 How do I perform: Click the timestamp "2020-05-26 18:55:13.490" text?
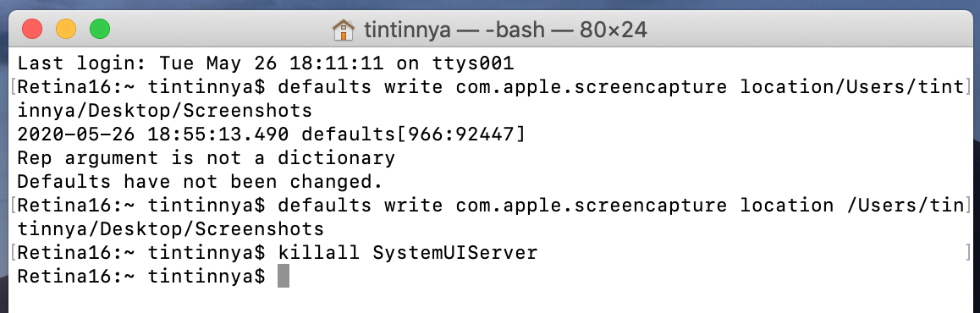152,135
